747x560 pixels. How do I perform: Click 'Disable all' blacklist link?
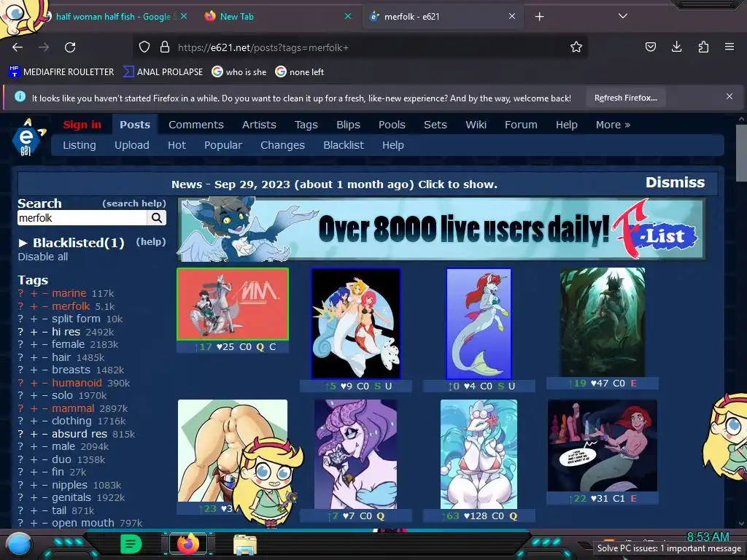pos(43,257)
